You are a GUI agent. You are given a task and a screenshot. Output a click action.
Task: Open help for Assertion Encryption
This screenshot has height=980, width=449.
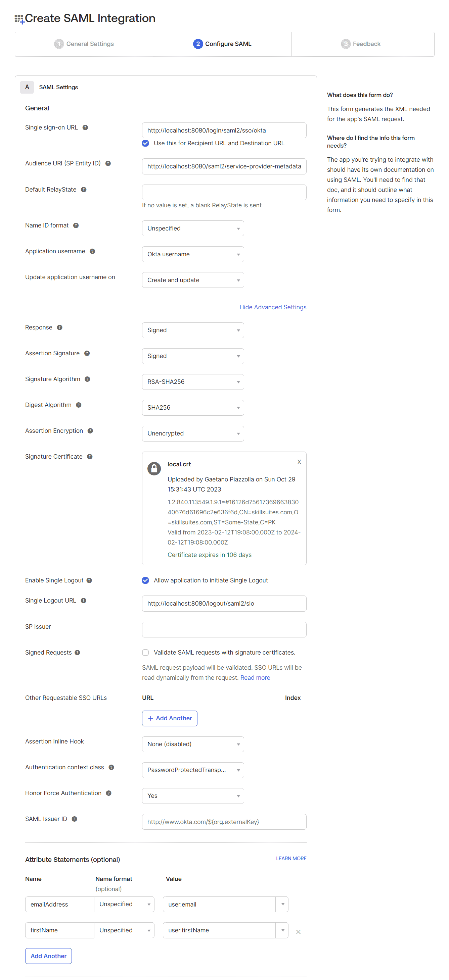point(90,431)
